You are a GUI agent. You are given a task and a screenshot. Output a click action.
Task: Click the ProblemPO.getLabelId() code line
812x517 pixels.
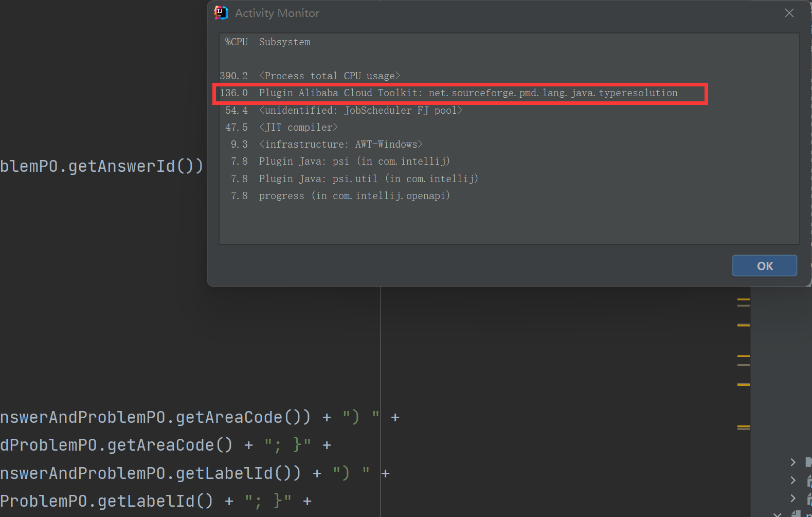[156, 501]
